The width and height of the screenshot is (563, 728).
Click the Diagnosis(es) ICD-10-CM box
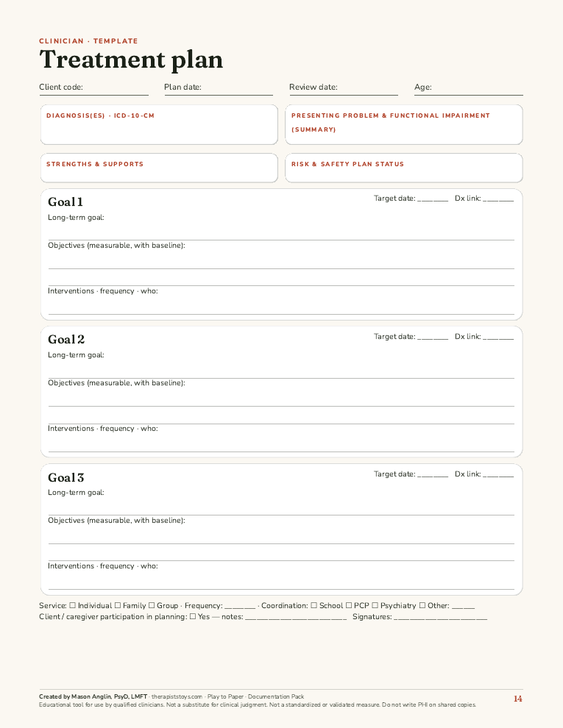point(159,124)
